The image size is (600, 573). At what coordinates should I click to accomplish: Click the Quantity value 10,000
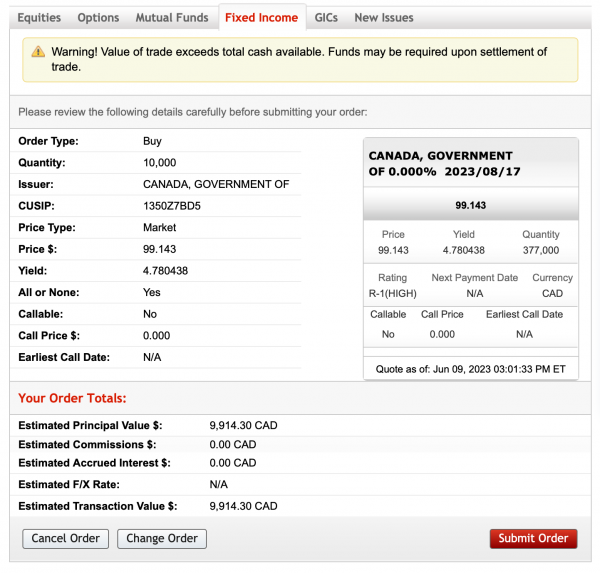(x=160, y=163)
